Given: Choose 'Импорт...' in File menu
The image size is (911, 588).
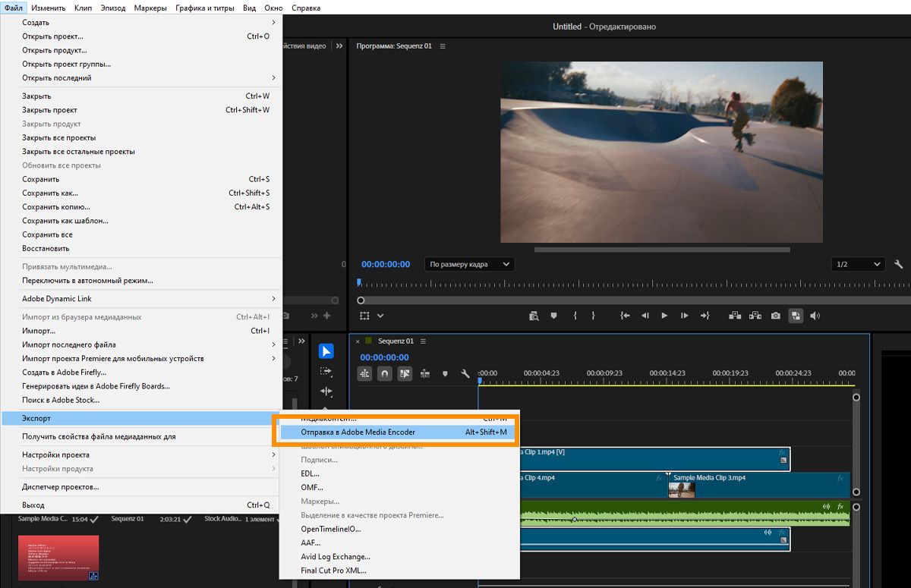Looking at the screenshot, I should [x=141, y=331].
